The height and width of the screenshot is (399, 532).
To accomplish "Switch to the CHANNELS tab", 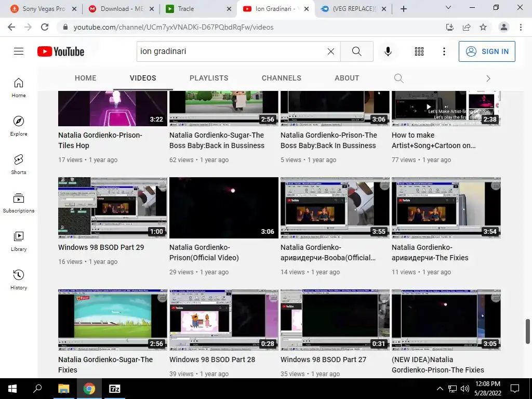I will 281,78.
